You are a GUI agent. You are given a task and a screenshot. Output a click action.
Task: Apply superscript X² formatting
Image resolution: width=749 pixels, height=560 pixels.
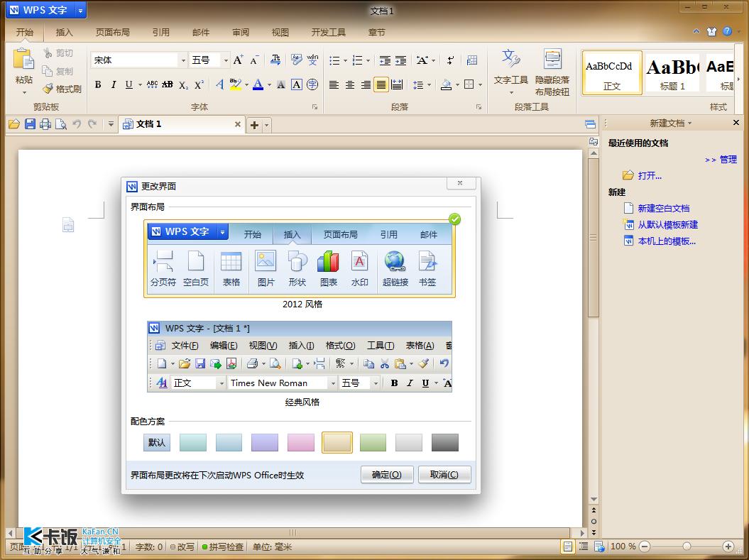tap(199, 84)
